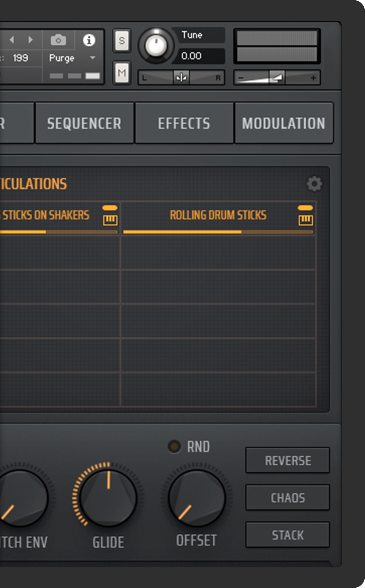Click the camera snapshot icon

58,40
